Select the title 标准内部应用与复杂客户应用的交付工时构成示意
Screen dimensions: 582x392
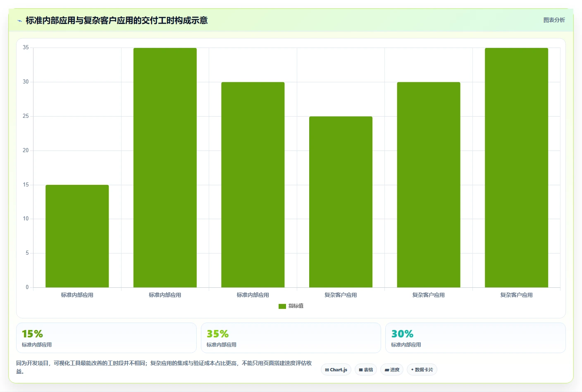[x=117, y=20]
